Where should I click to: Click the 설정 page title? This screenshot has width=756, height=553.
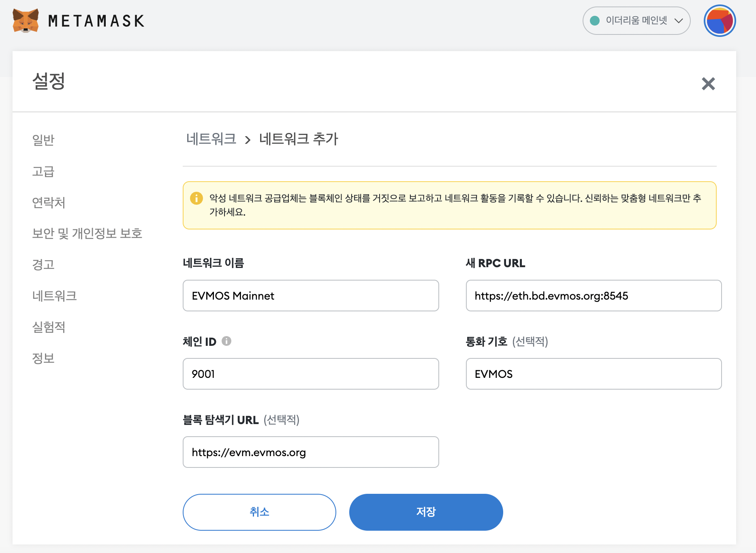[49, 81]
